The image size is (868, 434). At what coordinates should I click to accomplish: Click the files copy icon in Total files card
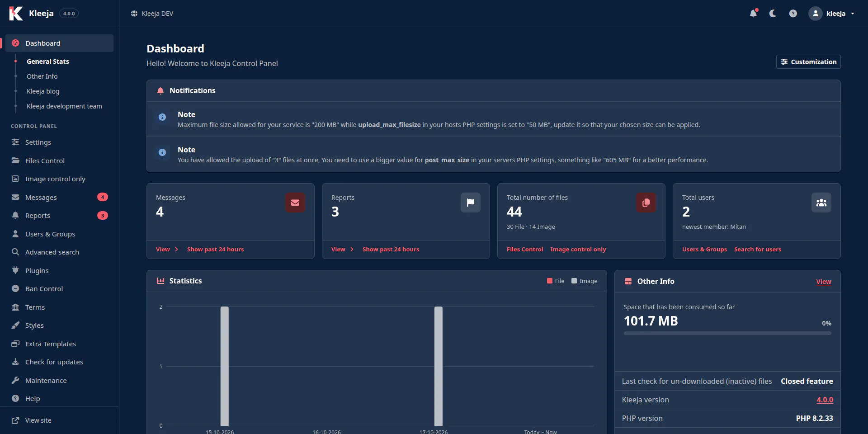point(646,203)
